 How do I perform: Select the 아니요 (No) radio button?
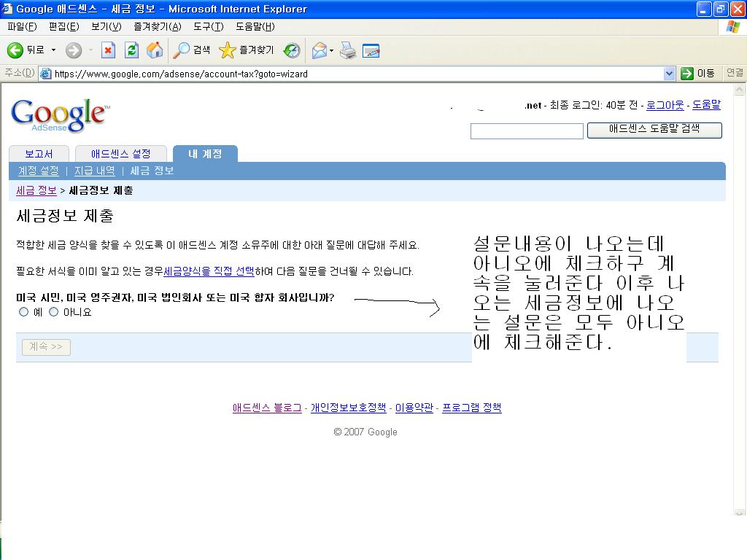tap(53, 312)
